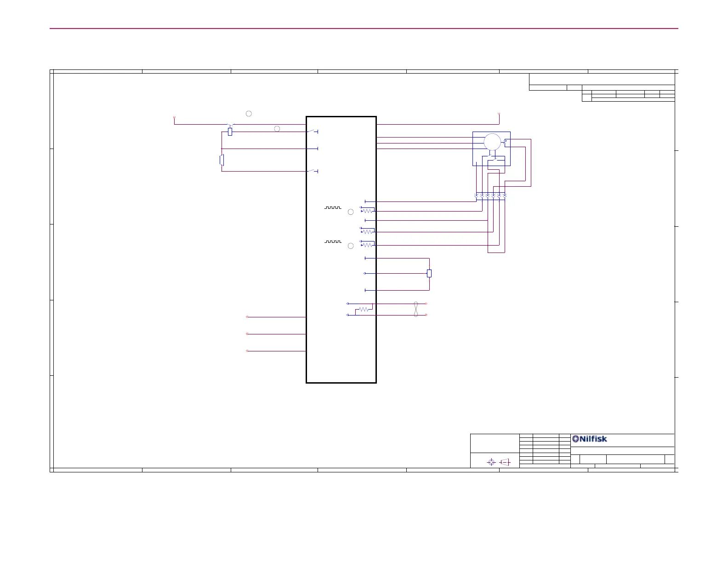
Task: Click the terminal marker at the top-left wire end
Action: (174, 118)
